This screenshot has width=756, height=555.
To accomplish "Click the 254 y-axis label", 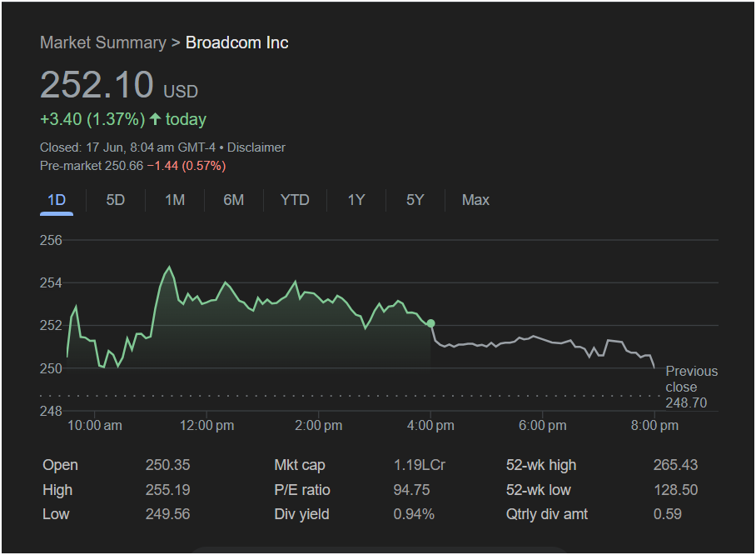I will (51, 282).
